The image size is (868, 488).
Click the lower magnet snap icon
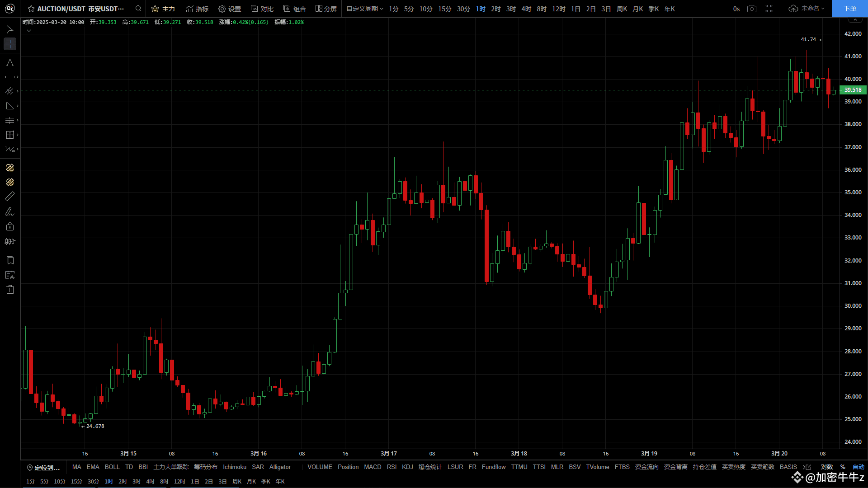point(9,182)
